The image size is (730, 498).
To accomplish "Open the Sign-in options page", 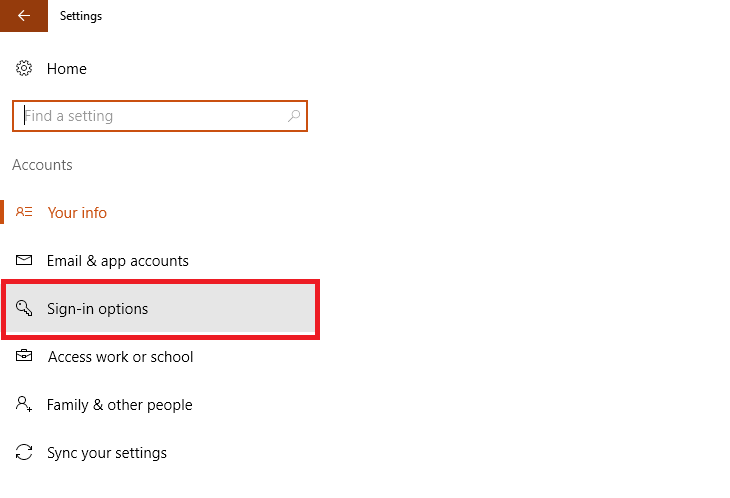I will pyautogui.click(x=97, y=309).
